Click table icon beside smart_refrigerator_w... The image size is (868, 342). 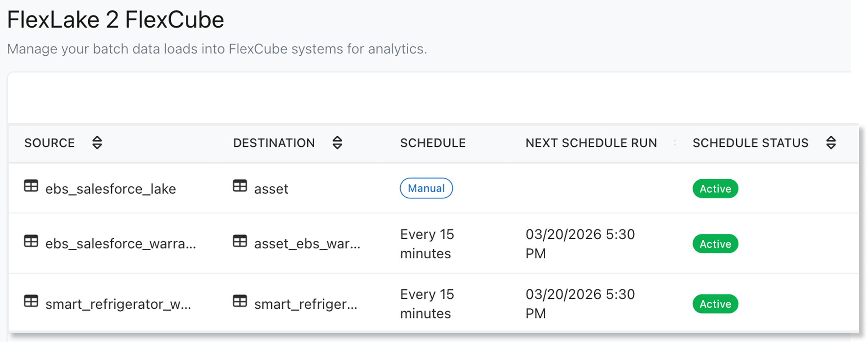pos(31,301)
